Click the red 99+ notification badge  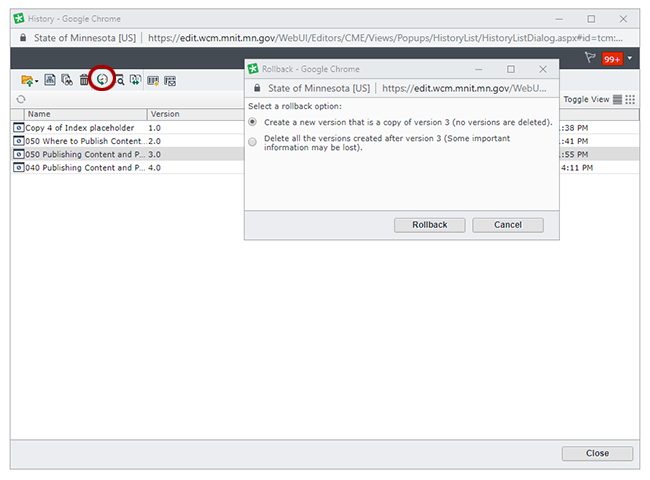coord(612,59)
